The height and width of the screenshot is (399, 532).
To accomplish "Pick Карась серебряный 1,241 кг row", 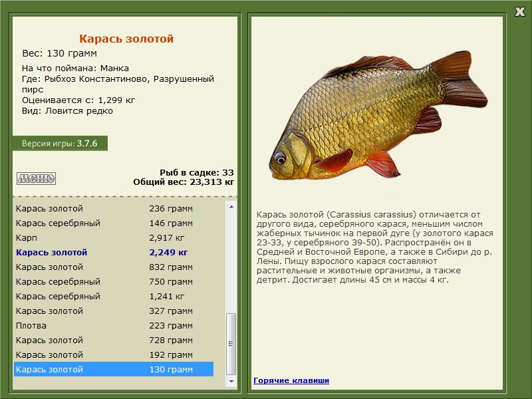I will [113, 297].
